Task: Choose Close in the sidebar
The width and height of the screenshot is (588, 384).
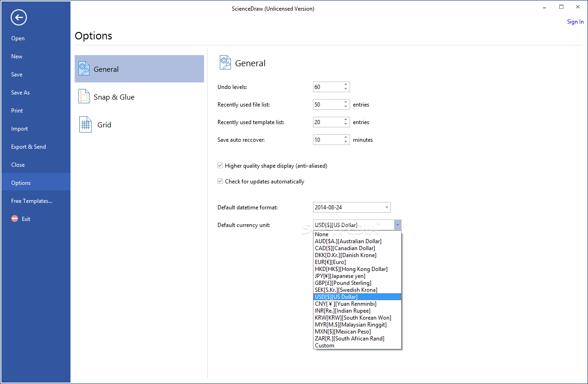Action: point(18,165)
